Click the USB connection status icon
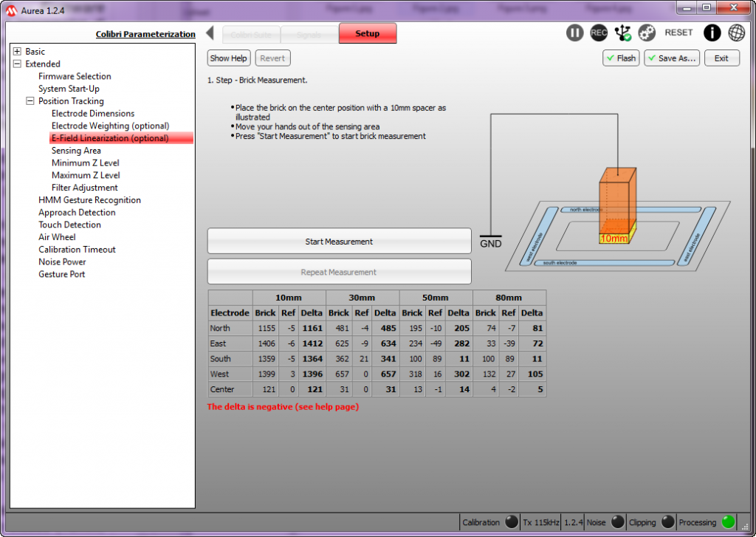756x537 pixels. tap(623, 33)
